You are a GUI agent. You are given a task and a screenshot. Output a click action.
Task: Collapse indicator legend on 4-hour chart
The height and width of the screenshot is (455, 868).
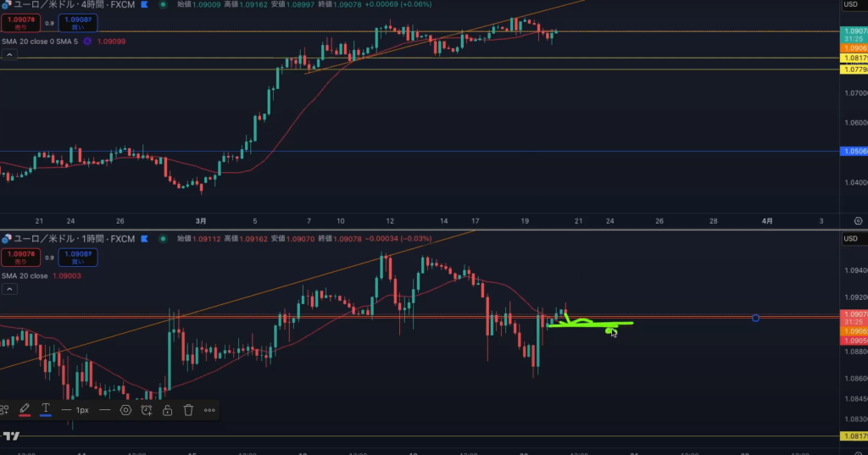tap(9, 54)
